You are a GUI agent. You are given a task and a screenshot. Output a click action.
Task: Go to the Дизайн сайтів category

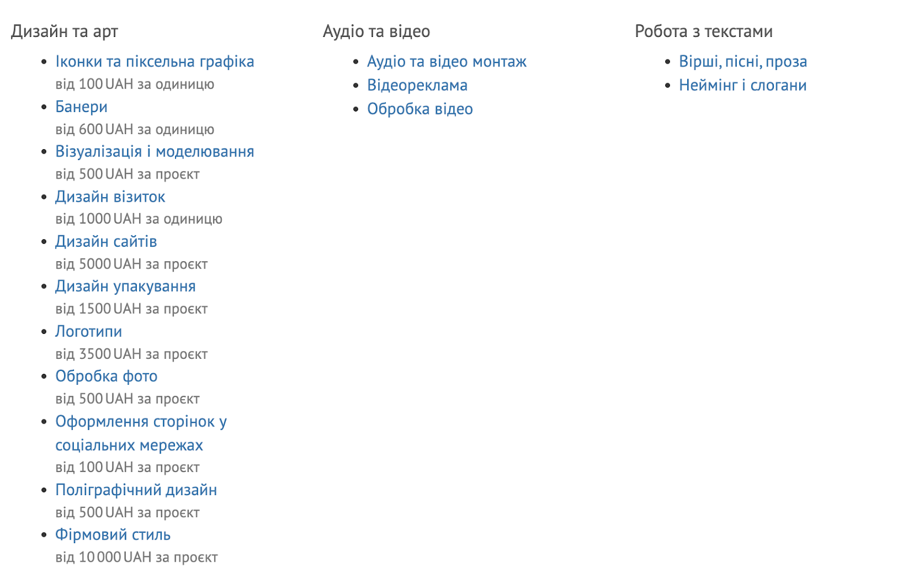[x=106, y=242]
